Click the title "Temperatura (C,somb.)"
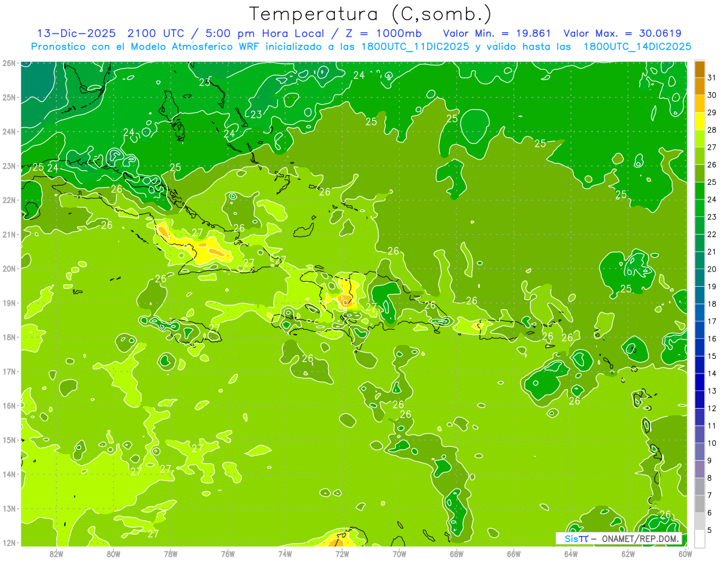The height and width of the screenshot is (562, 728). [370, 14]
